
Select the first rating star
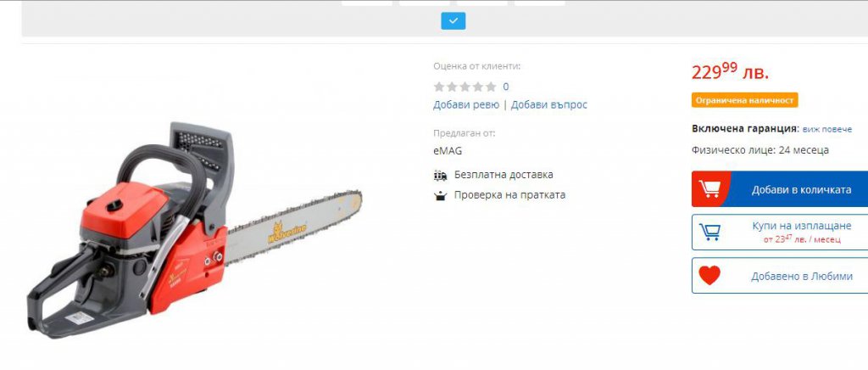tap(439, 87)
